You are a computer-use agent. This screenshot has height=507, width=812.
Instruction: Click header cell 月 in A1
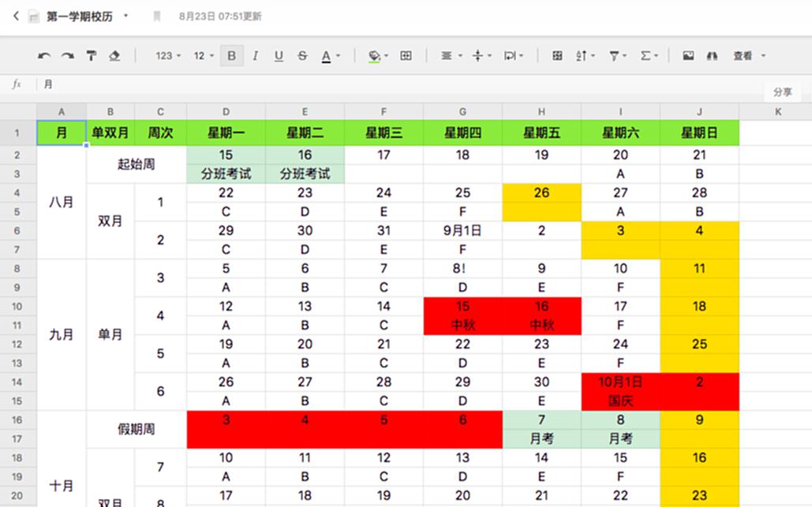point(61,133)
